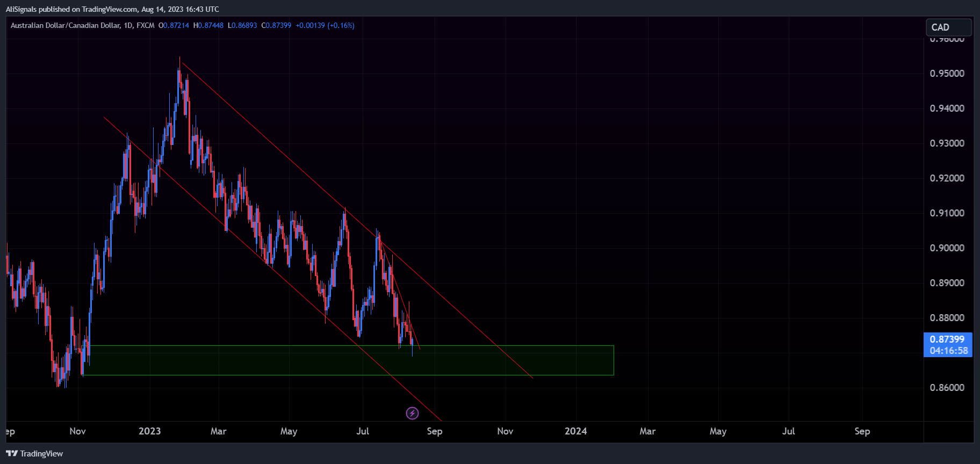Image resolution: width=980 pixels, height=464 pixels.
Task: Click the 0.94000 price axis label
Action: (x=947, y=108)
